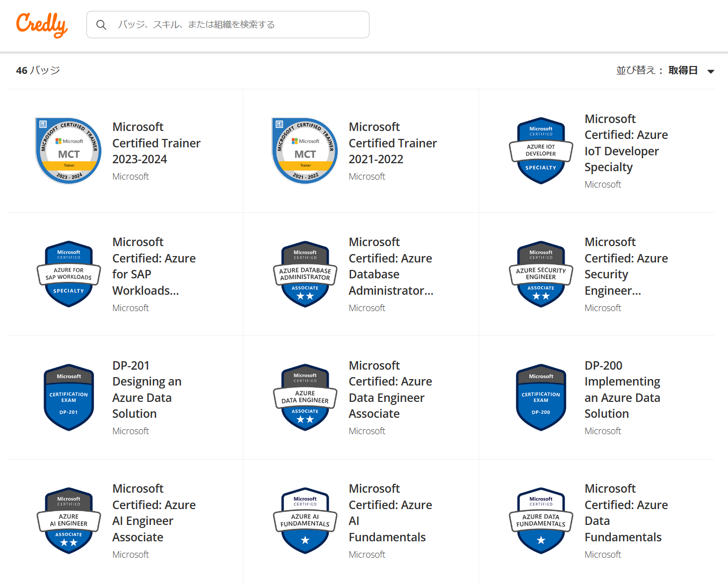Select the 取得日 sort option label
The width and height of the screenshot is (728, 584).
pyautogui.click(x=683, y=70)
